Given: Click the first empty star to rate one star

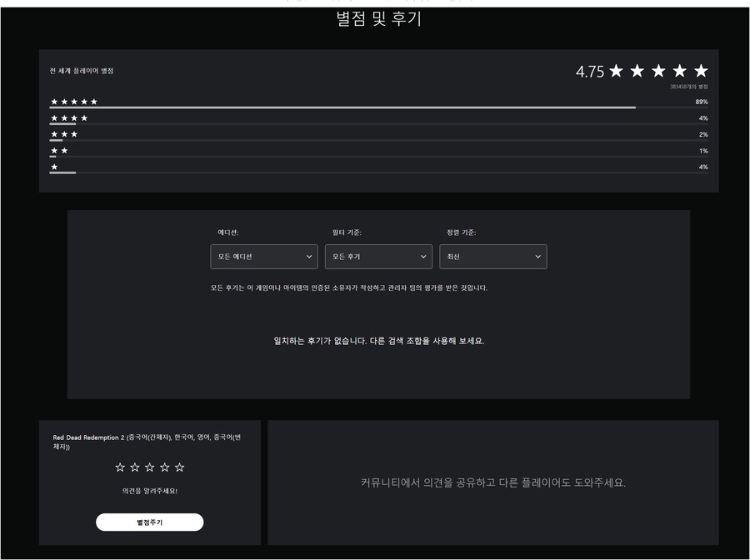Looking at the screenshot, I should (120, 467).
